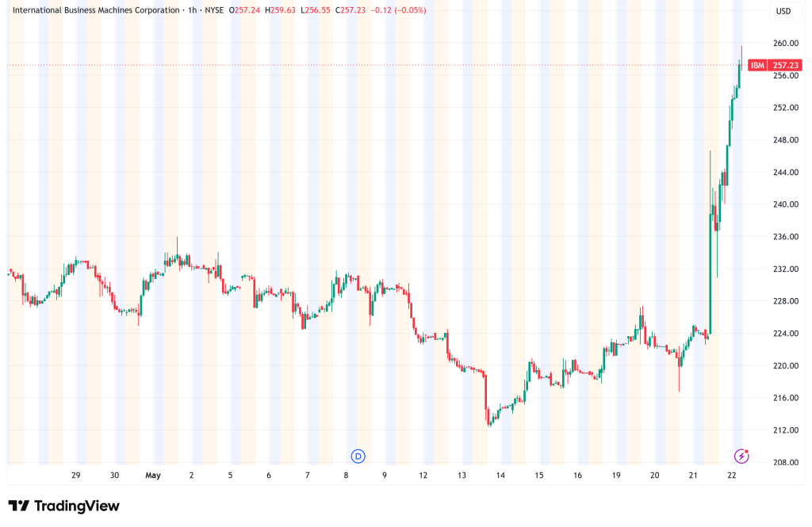Click the 212.00 price axis label

785,430
